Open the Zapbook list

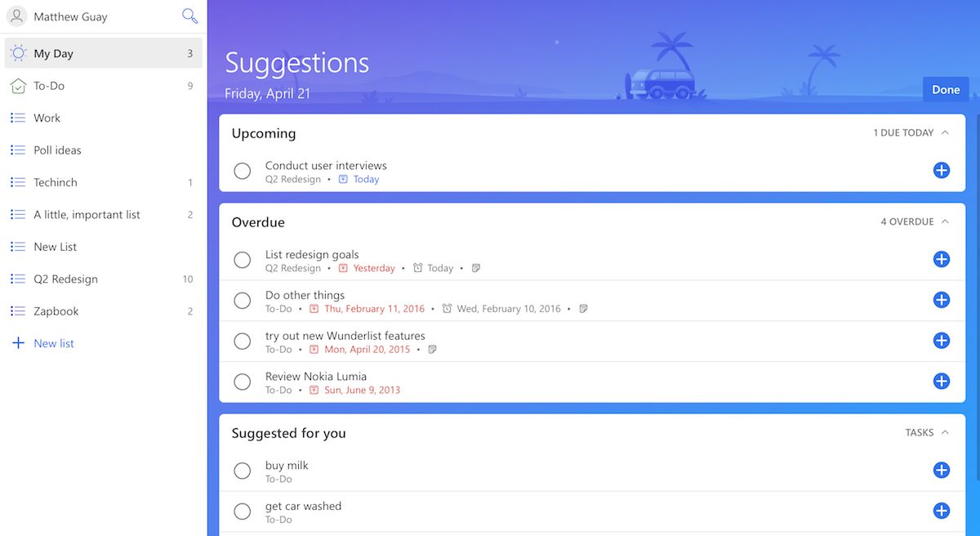pos(56,311)
